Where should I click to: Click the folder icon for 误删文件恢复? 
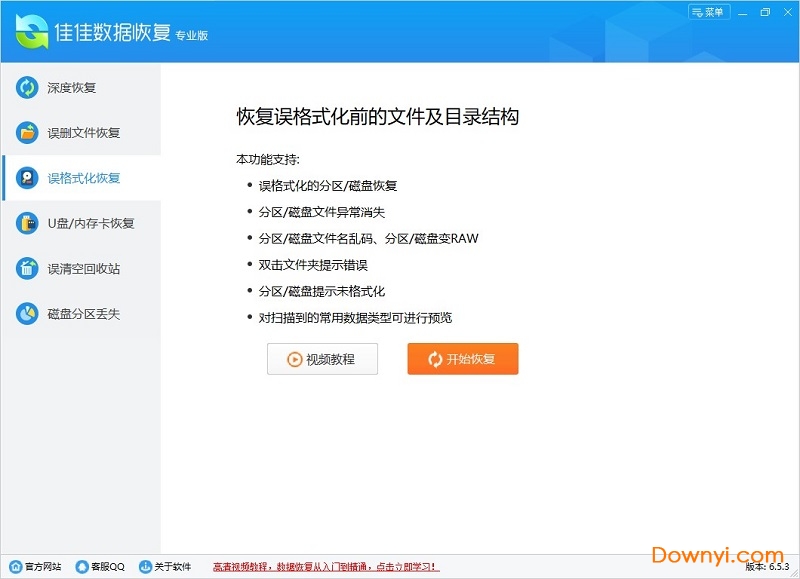[27, 133]
